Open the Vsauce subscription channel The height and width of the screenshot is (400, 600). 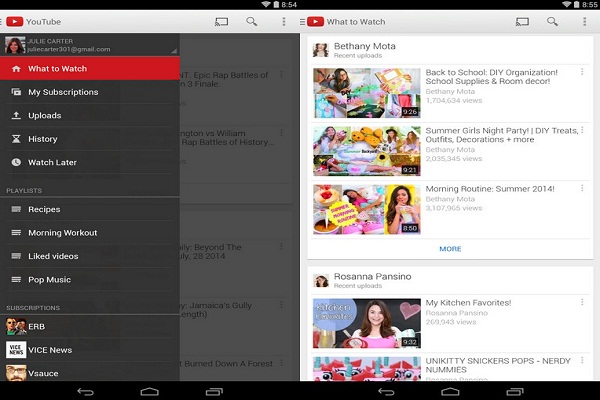tap(90, 372)
